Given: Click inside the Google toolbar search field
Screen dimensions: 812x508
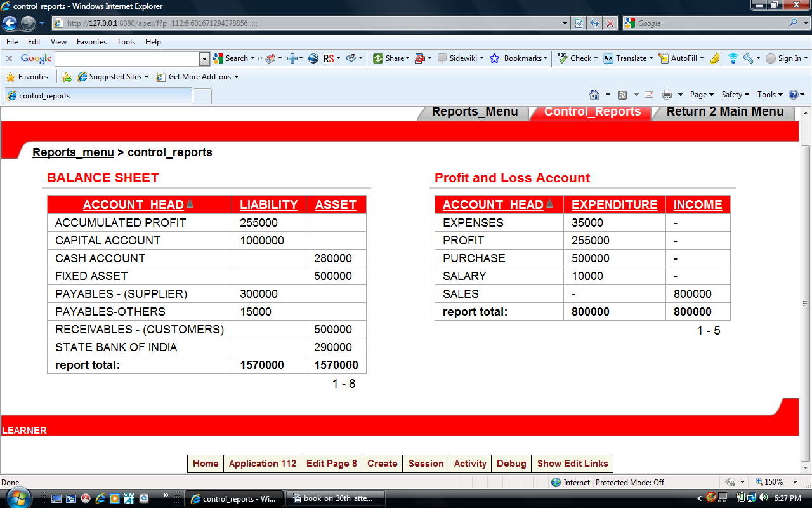Looking at the screenshot, I should [127, 58].
